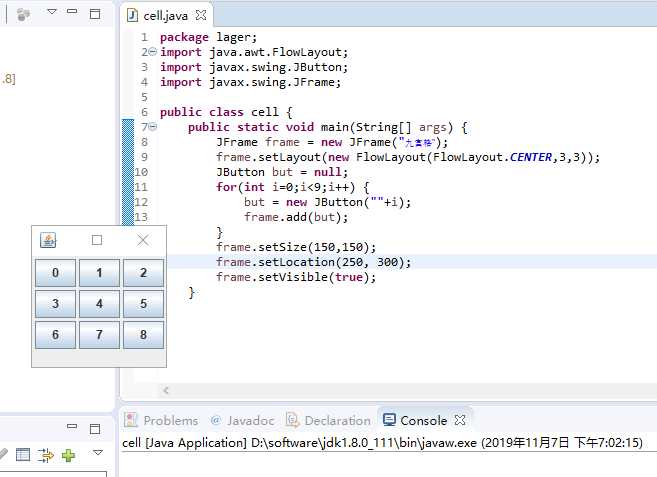Screen dimensions: 657x477
Task: Select the Console tab
Action: point(424,420)
